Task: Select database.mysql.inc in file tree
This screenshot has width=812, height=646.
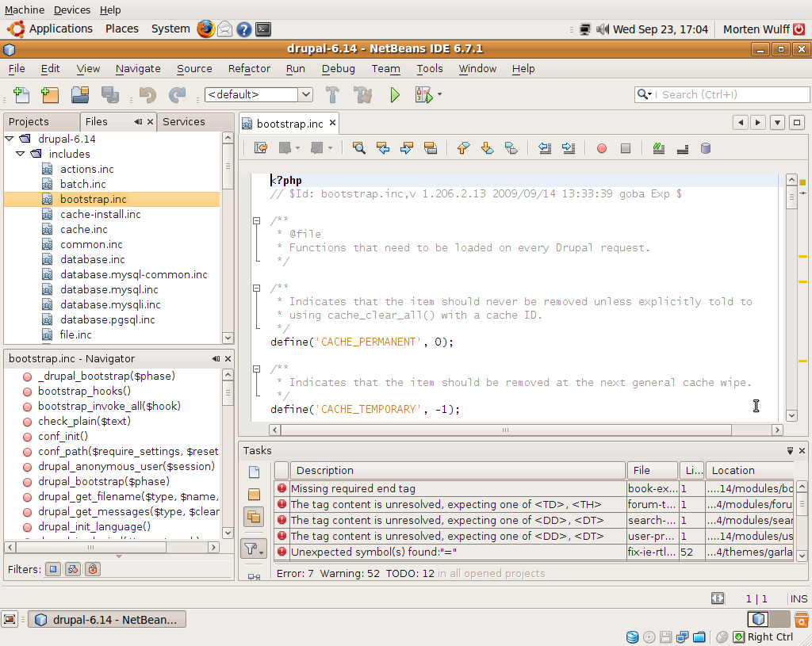Action: tap(109, 289)
